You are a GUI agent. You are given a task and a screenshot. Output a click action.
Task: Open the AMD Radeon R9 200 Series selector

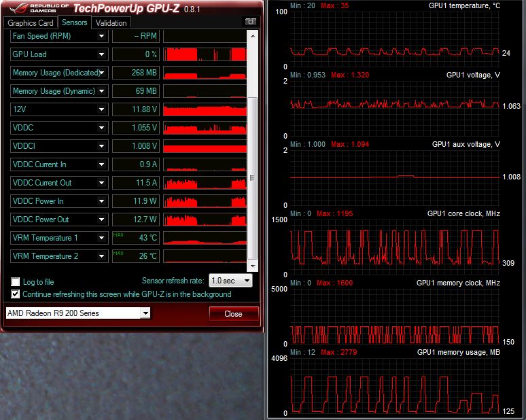(x=78, y=313)
